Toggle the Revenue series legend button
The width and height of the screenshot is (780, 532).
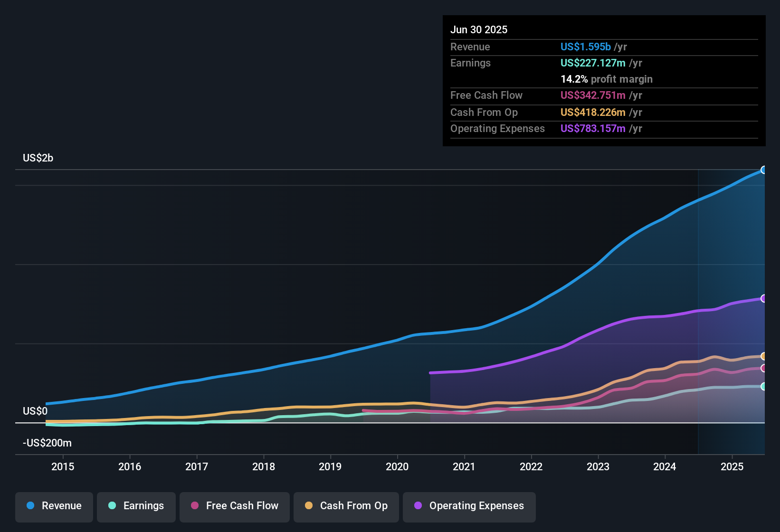54,506
